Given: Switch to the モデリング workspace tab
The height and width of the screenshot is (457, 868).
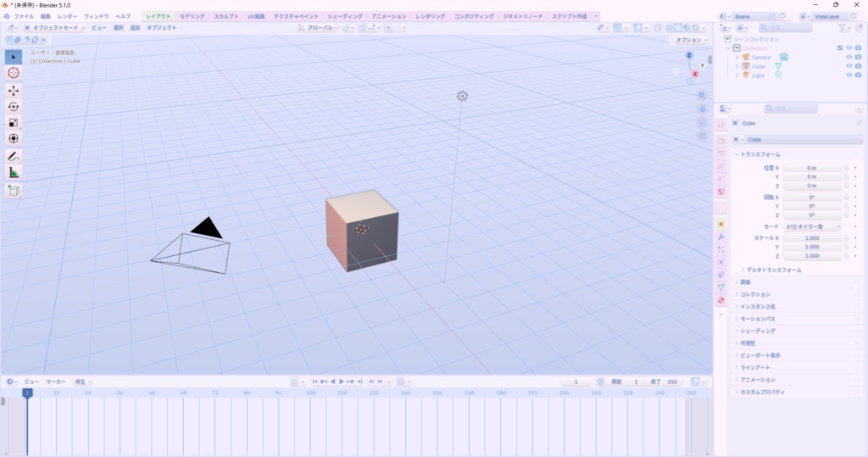Looking at the screenshot, I should [x=192, y=17].
